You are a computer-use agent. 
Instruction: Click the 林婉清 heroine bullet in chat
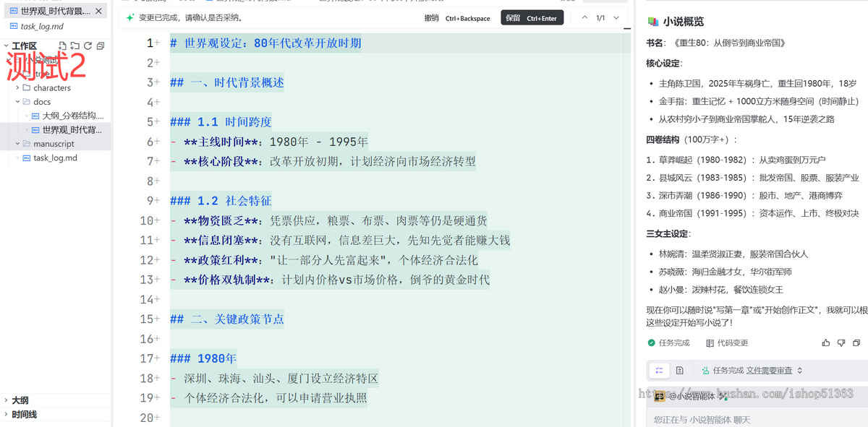coord(733,254)
